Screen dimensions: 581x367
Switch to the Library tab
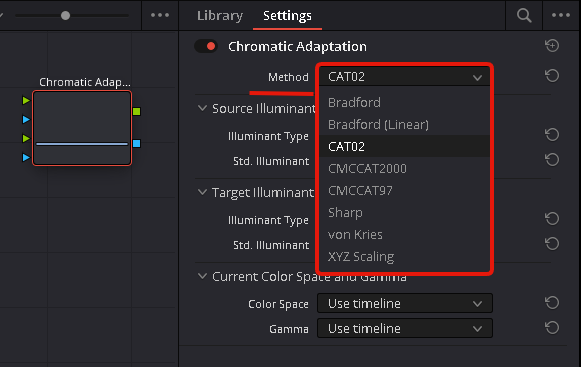[x=220, y=16]
